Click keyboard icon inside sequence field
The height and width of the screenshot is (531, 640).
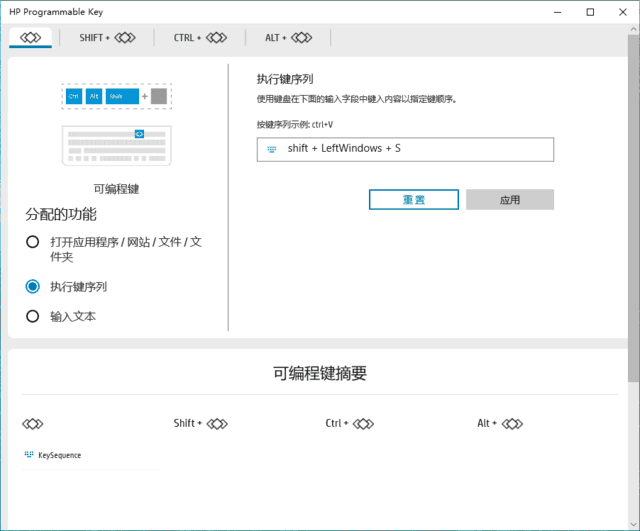coord(271,149)
